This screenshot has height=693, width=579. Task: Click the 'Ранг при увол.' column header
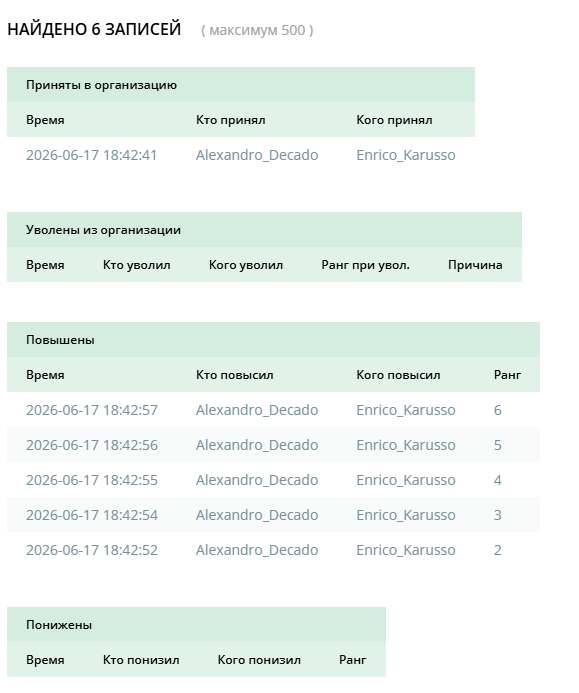coord(365,265)
